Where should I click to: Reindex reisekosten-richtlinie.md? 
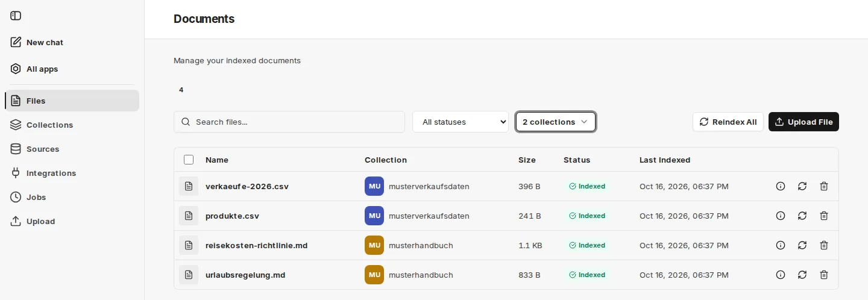point(802,245)
